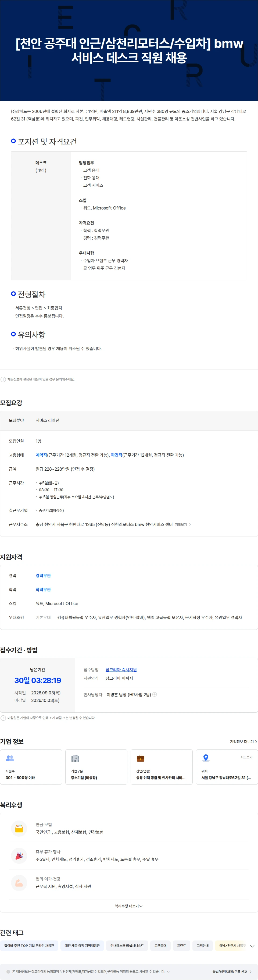The image size is (258, 980).
Task: Click the 산업(업종) briefcase icon
Action: [x=140, y=758]
